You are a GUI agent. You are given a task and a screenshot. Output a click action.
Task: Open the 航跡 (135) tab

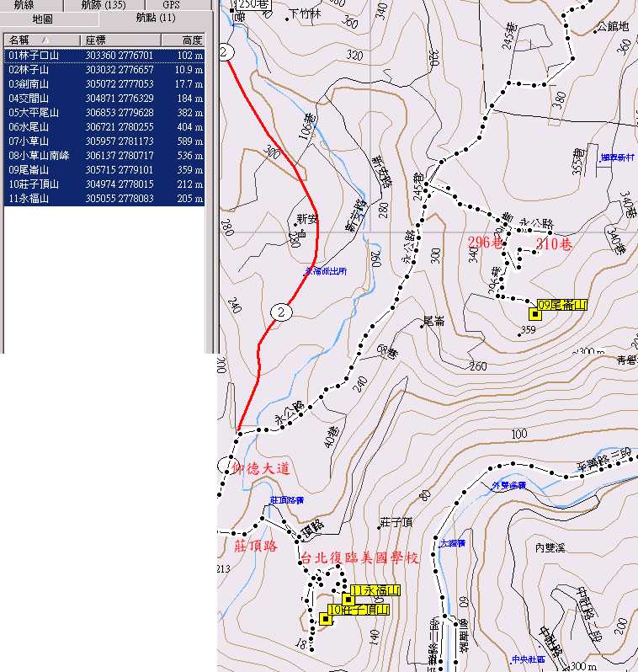(104, 5)
